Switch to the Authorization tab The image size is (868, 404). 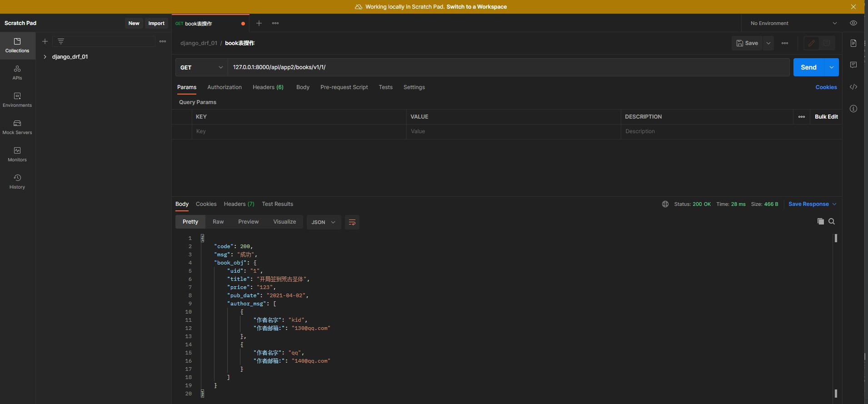pos(224,87)
